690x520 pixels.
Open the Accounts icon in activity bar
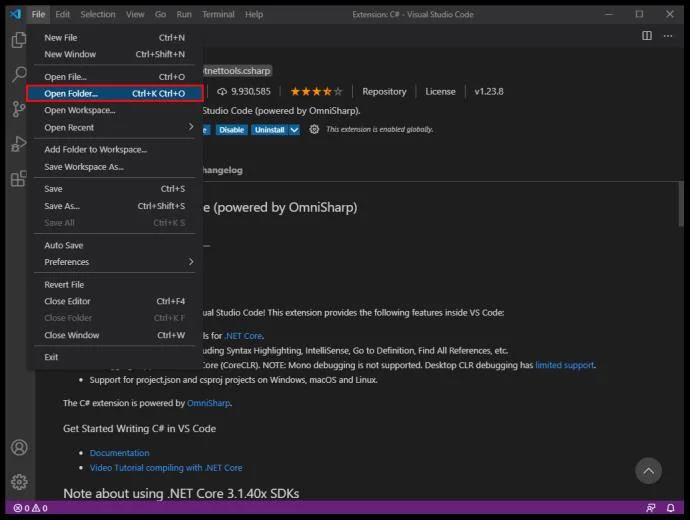click(x=19, y=447)
